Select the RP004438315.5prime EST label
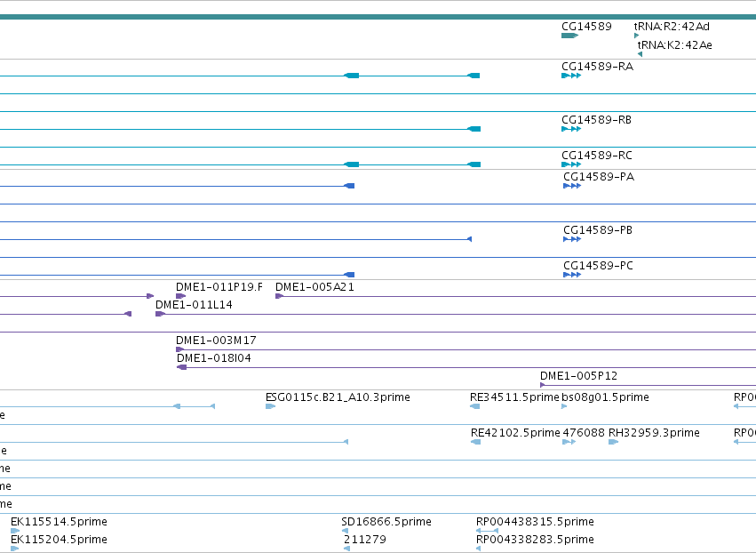Viewport: 756px width, 553px height. tap(535, 522)
